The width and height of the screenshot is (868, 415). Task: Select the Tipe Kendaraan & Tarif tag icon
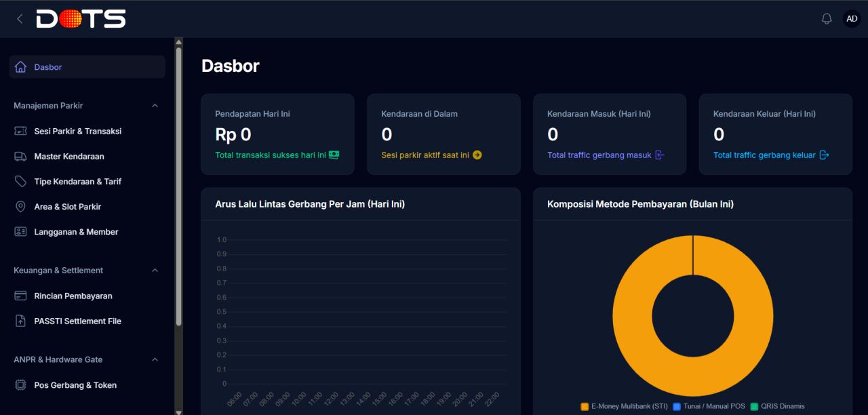coord(20,182)
